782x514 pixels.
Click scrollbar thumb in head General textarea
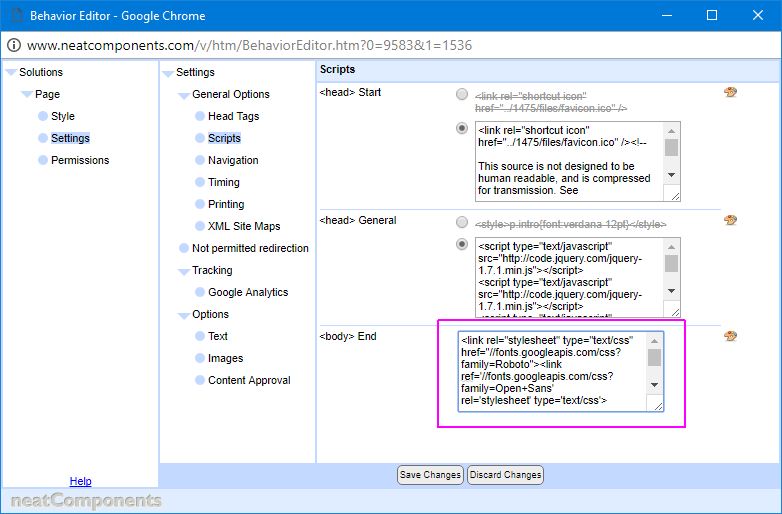(x=671, y=263)
